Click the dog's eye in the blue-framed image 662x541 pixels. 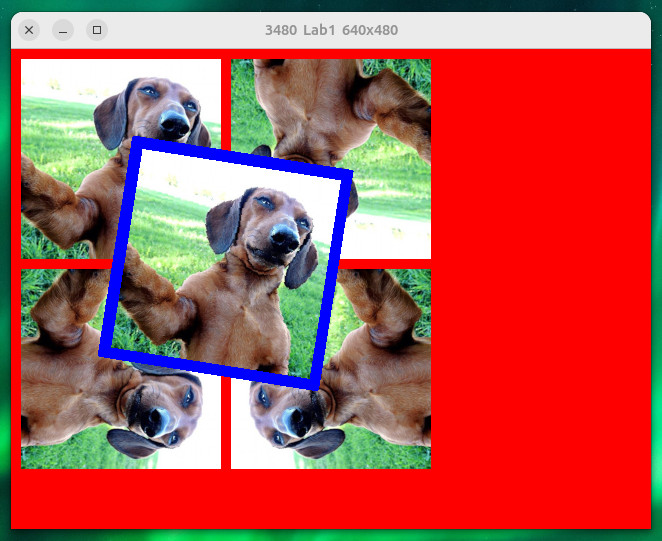263,203
